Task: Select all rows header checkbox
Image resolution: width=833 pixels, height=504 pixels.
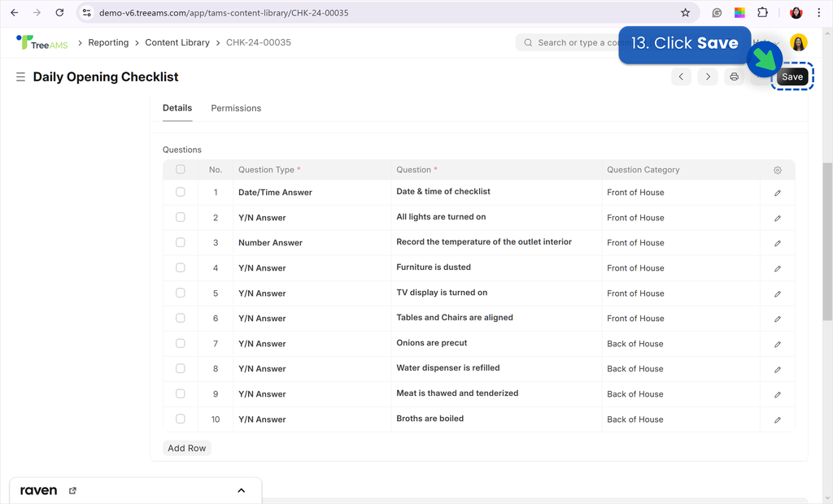Action: point(180,169)
